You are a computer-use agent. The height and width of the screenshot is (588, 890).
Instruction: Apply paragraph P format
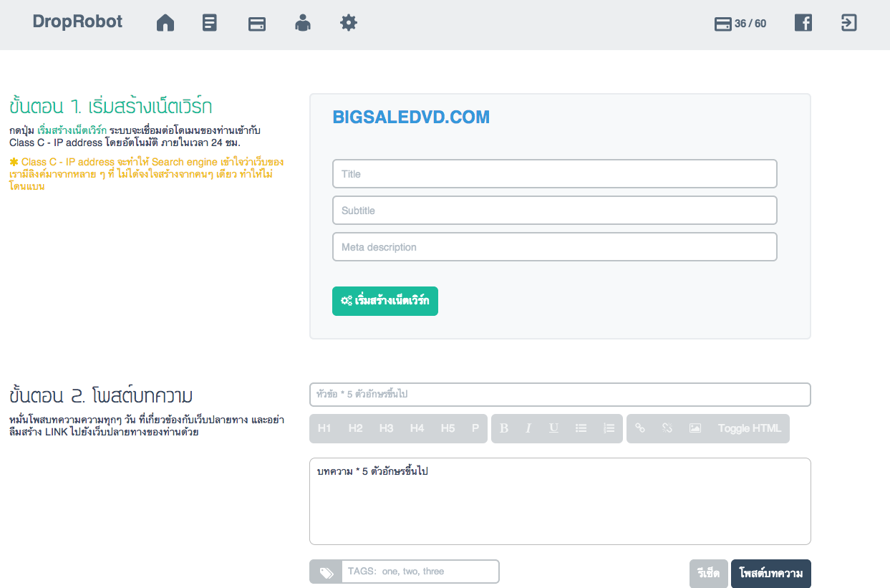[x=475, y=428]
